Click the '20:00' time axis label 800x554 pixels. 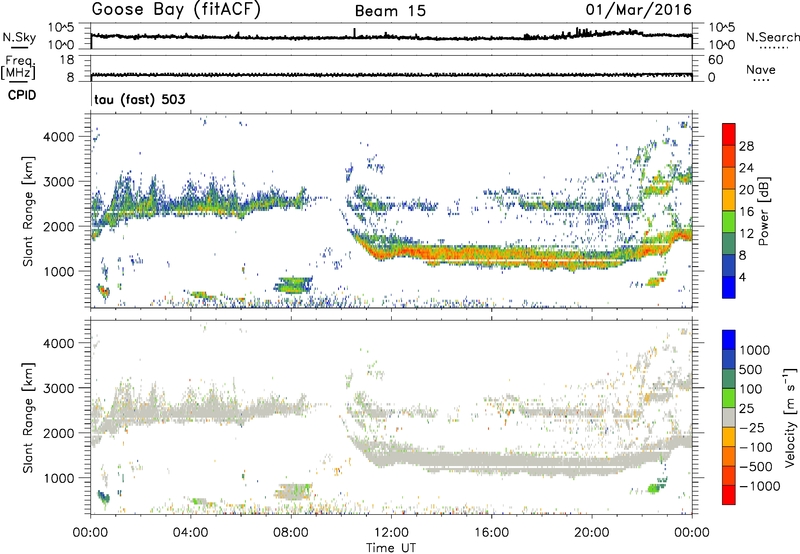click(x=591, y=533)
